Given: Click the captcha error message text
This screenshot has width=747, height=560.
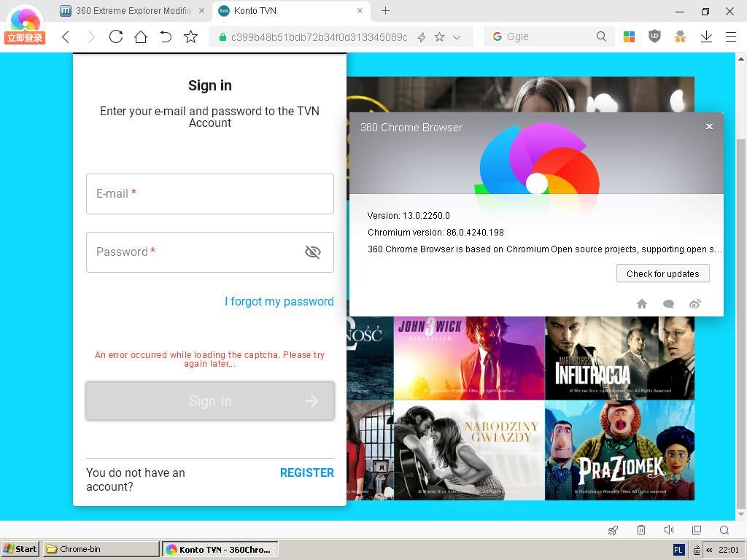Looking at the screenshot, I should pyautogui.click(x=209, y=359).
